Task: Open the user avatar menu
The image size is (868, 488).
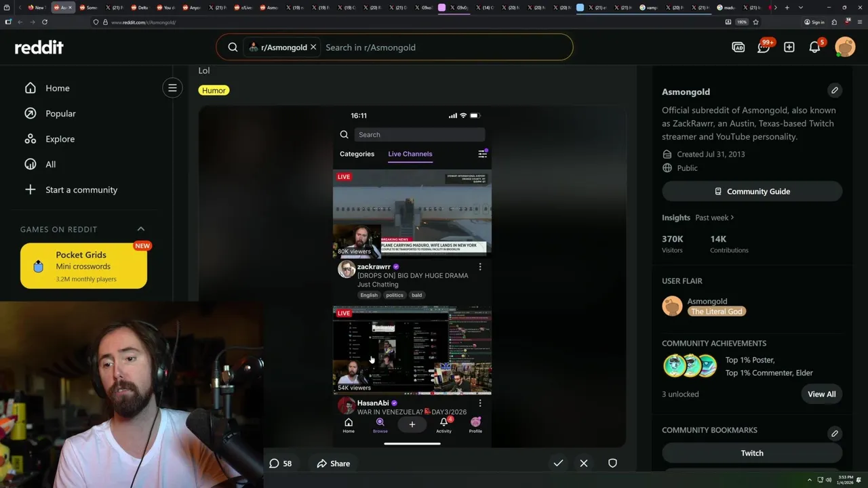Action: (845, 47)
